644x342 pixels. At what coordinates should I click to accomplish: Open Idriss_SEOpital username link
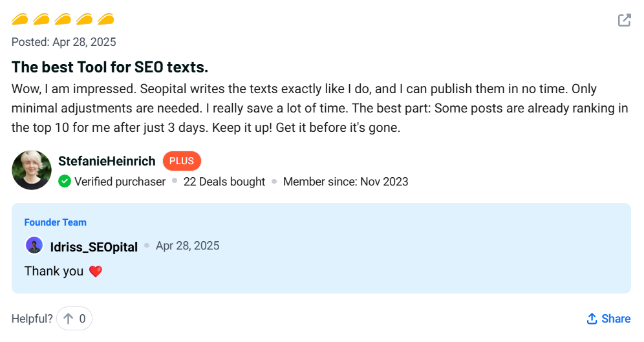(x=94, y=246)
